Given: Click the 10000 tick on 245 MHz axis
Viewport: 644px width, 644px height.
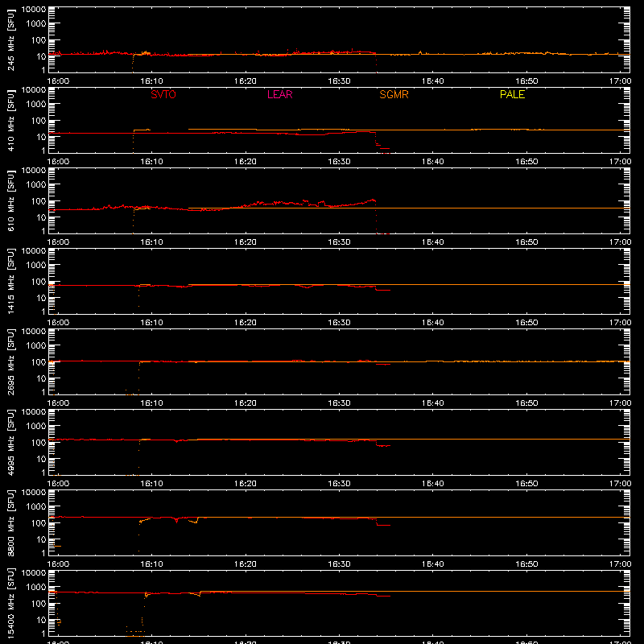Looking at the screenshot, I should [34, 10].
